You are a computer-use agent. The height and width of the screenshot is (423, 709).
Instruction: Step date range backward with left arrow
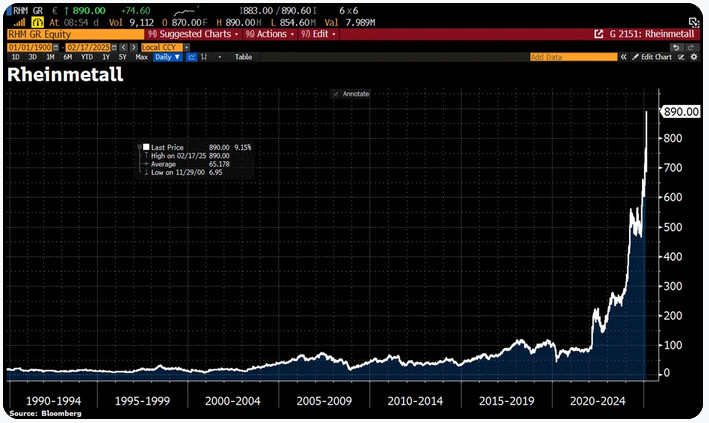(x=123, y=47)
